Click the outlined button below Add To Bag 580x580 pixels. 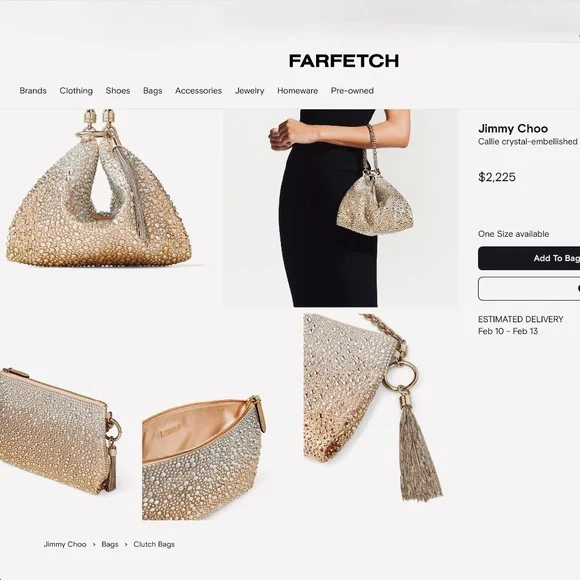pyautogui.click(x=529, y=289)
